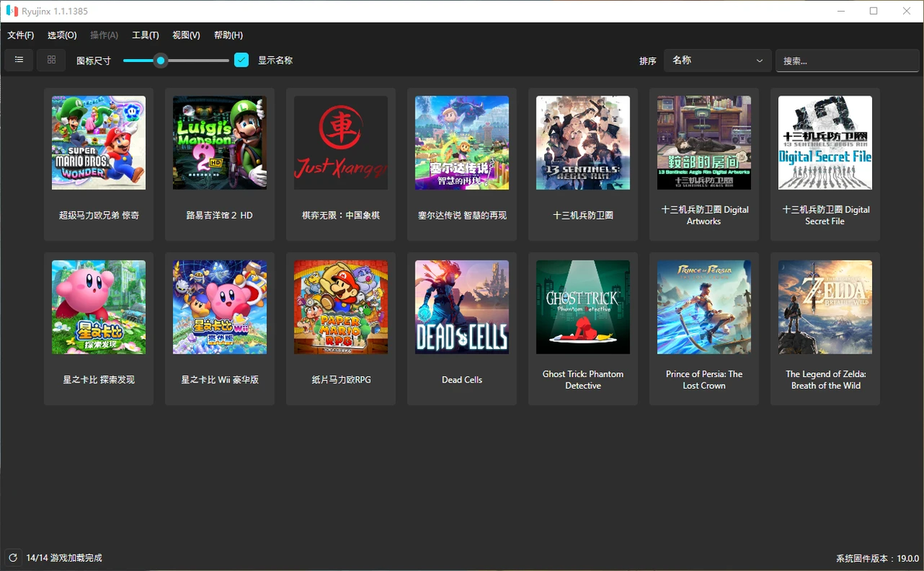Click the Dead Cells title text

click(x=462, y=380)
